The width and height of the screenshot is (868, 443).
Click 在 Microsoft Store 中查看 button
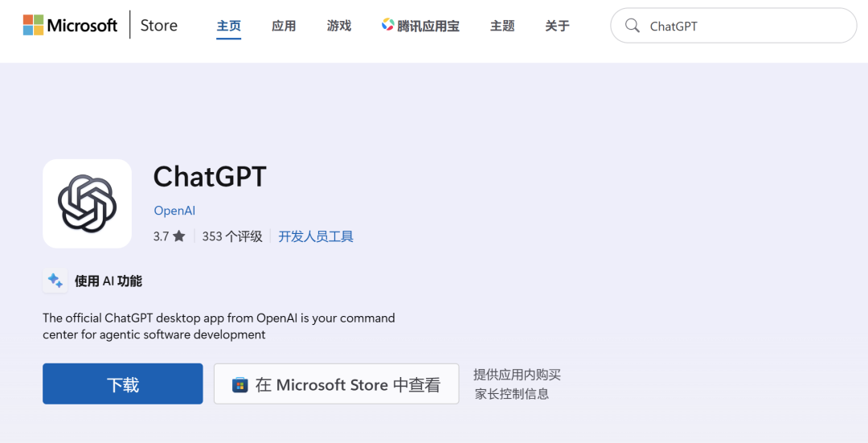click(x=337, y=384)
